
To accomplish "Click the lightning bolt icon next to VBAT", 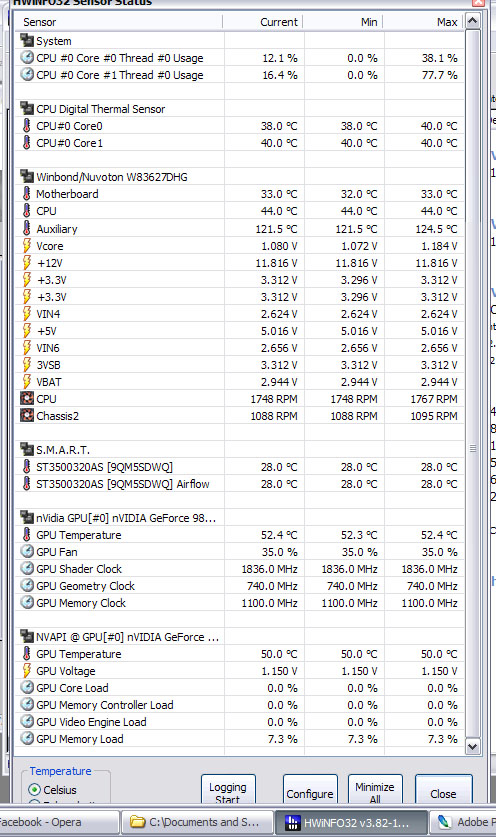I will [x=27, y=382].
